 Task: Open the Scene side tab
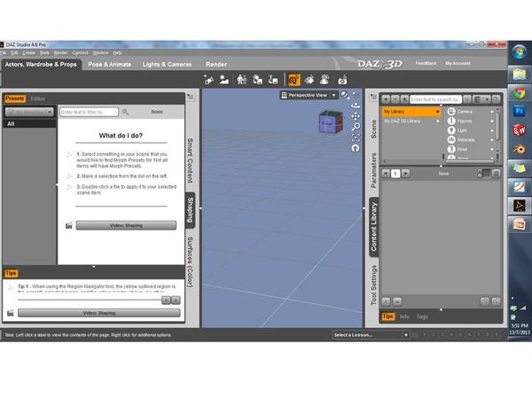tap(373, 129)
